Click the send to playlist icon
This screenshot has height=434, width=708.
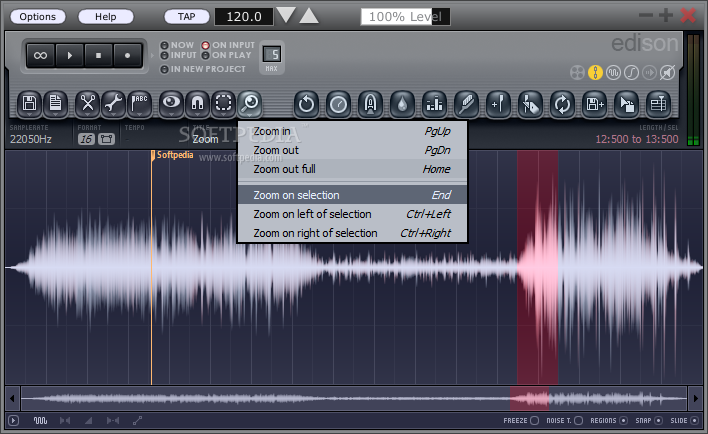pos(658,104)
